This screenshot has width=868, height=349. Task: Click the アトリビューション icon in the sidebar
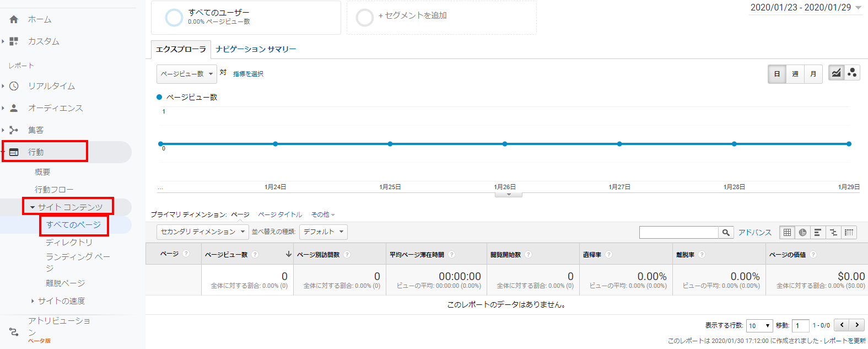[x=14, y=332]
